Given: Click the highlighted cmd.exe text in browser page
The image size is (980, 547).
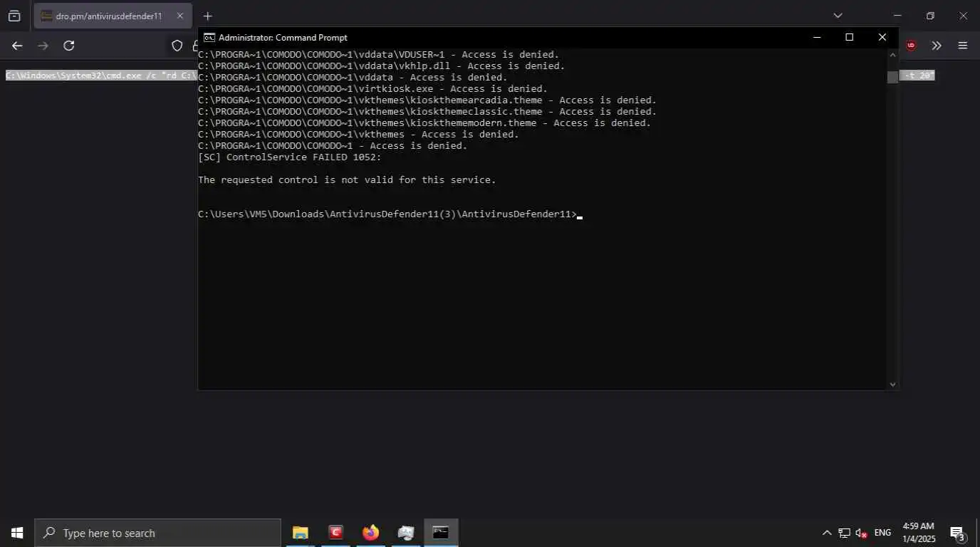Looking at the screenshot, I should click(100, 75).
